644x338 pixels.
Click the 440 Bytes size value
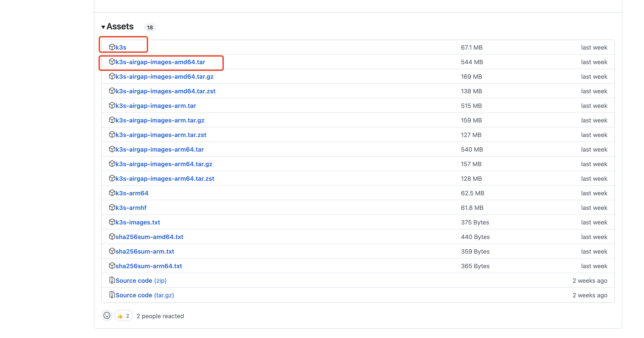(475, 237)
